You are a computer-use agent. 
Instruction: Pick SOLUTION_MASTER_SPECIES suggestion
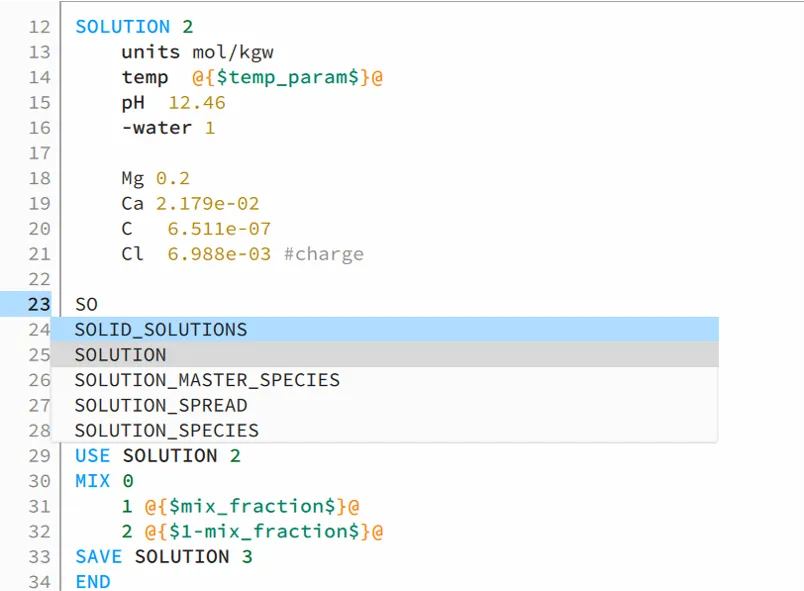385,380
